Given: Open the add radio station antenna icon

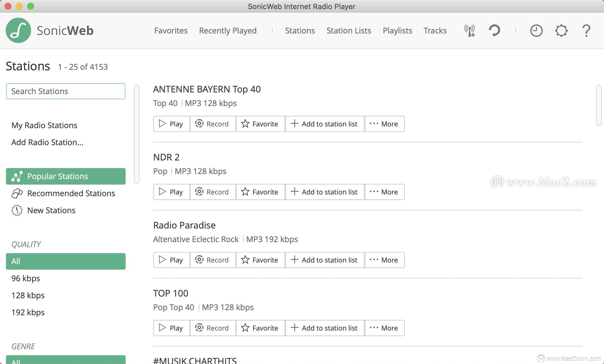Looking at the screenshot, I should pos(469,31).
